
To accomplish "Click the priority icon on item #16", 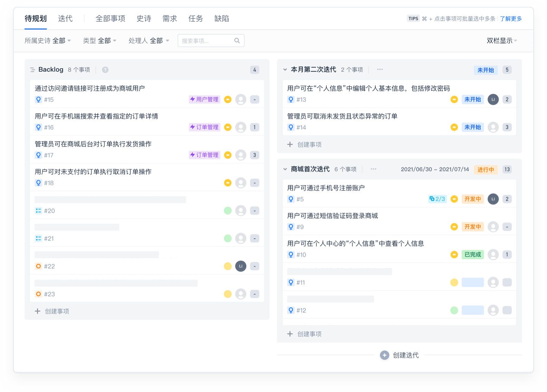I will point(228,127).
